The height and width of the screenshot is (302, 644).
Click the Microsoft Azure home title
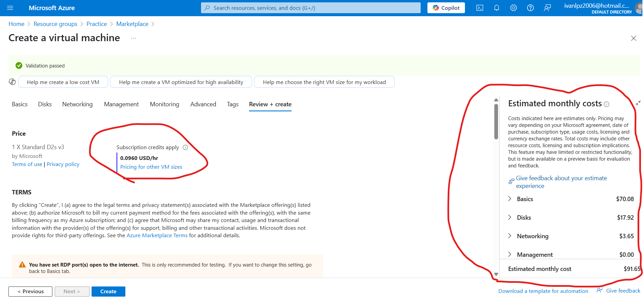coord(52,8)
